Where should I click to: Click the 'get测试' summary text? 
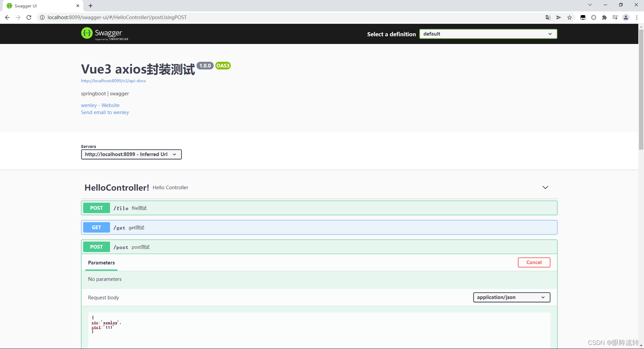pyautogui.click(x=137, y=228)
